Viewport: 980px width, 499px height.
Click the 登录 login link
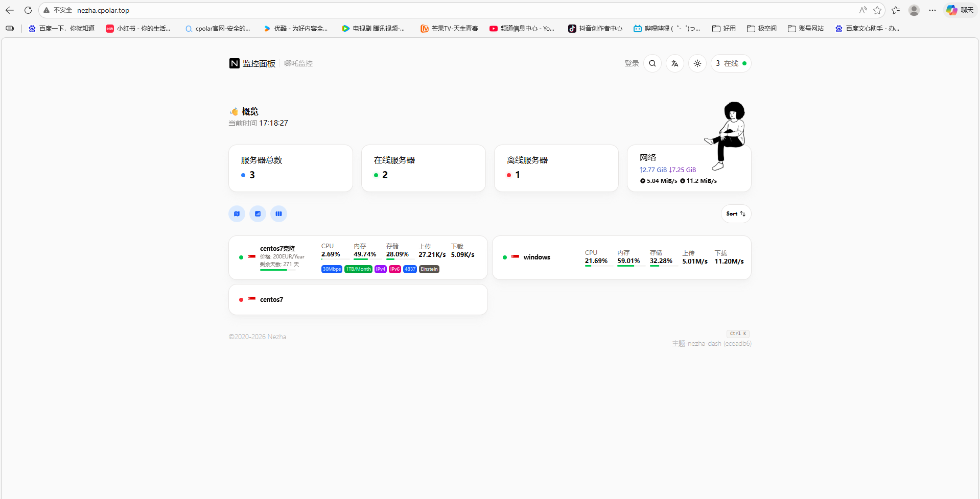pos(632,63)
